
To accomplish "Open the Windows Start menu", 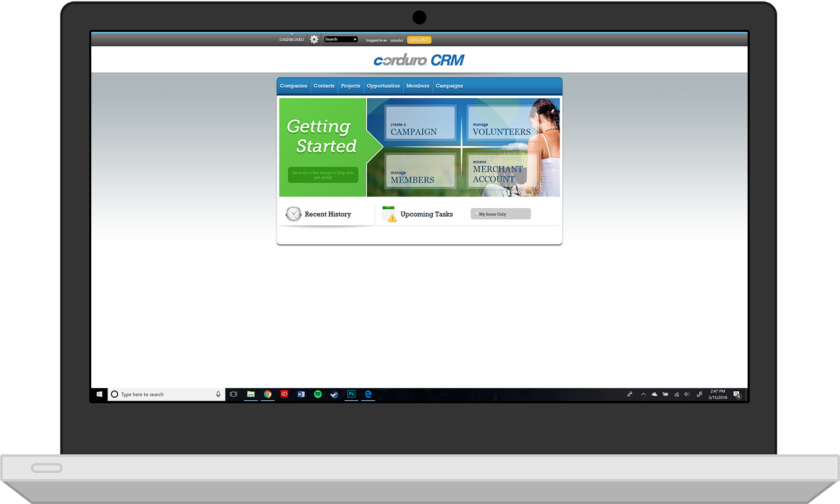I will point(100,394).
